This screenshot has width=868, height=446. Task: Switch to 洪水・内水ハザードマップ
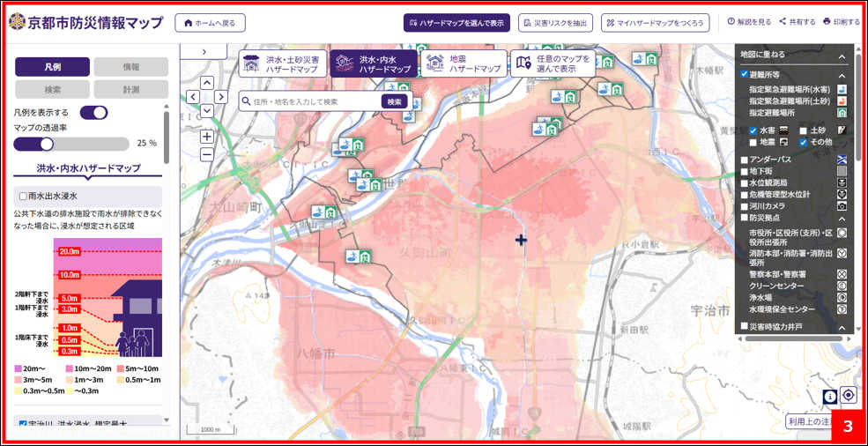click(x=374, y=63)
